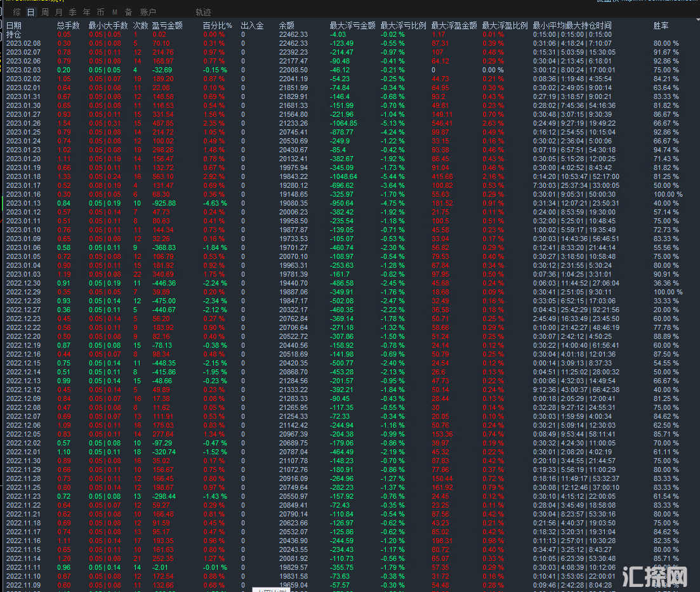Open the 周 weekly tab
The width and height of the screenshot is (700, 592).
(x=45, y=12)
